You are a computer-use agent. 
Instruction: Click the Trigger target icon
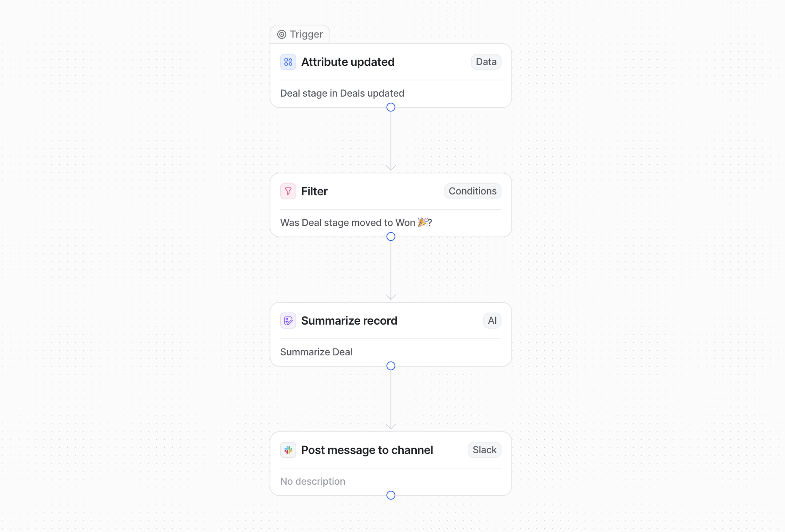[282, 35]
